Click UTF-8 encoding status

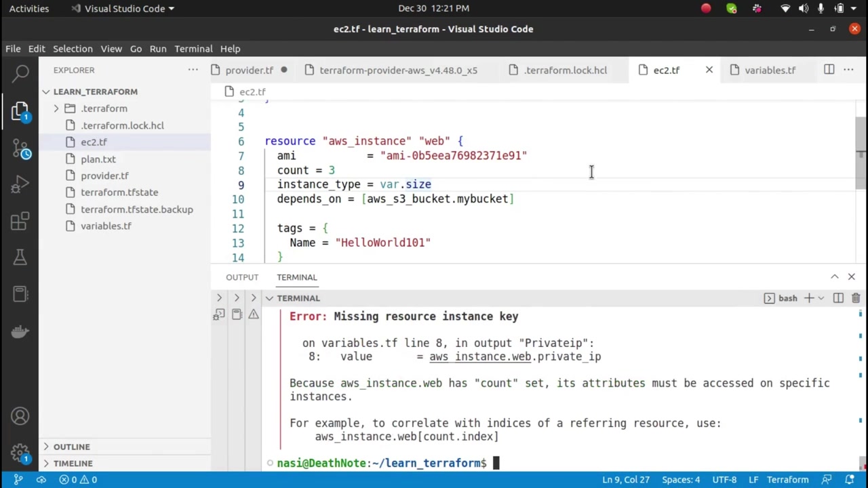724,480
